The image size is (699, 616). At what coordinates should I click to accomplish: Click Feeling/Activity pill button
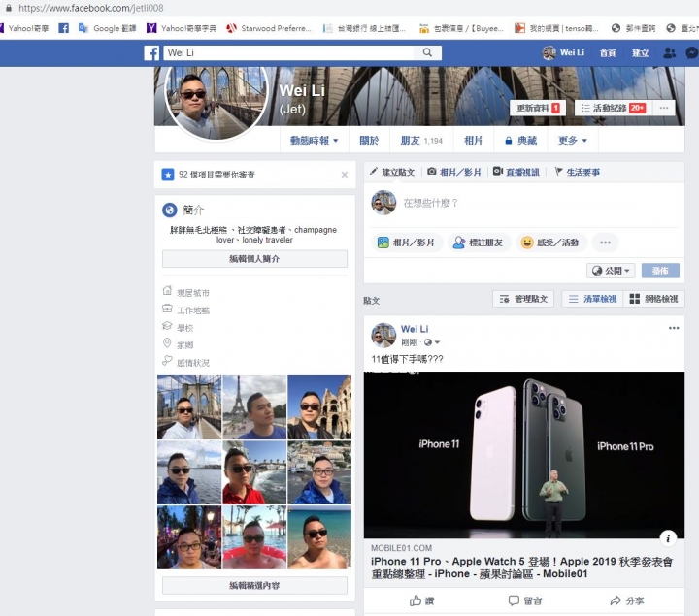click(550, 243)
